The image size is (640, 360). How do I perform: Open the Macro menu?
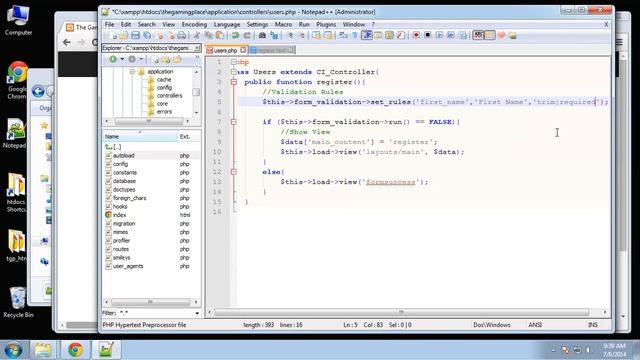(x=283, y=24)
